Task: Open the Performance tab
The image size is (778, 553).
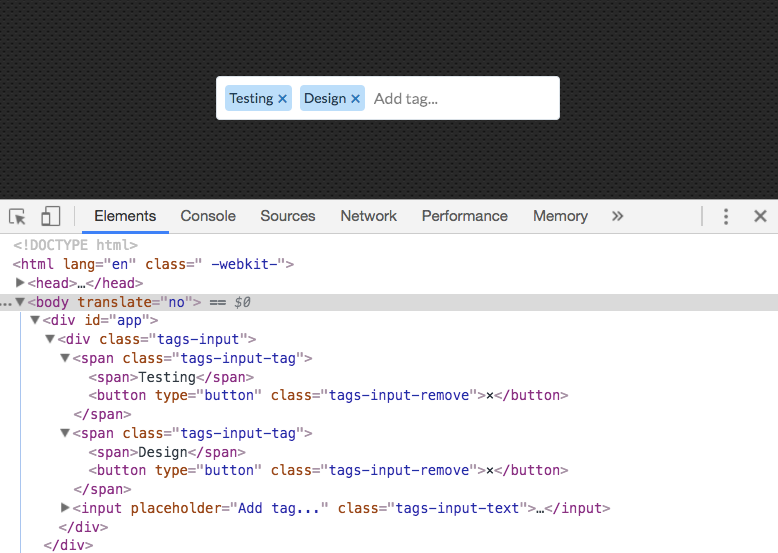Action: pos(465,216)
